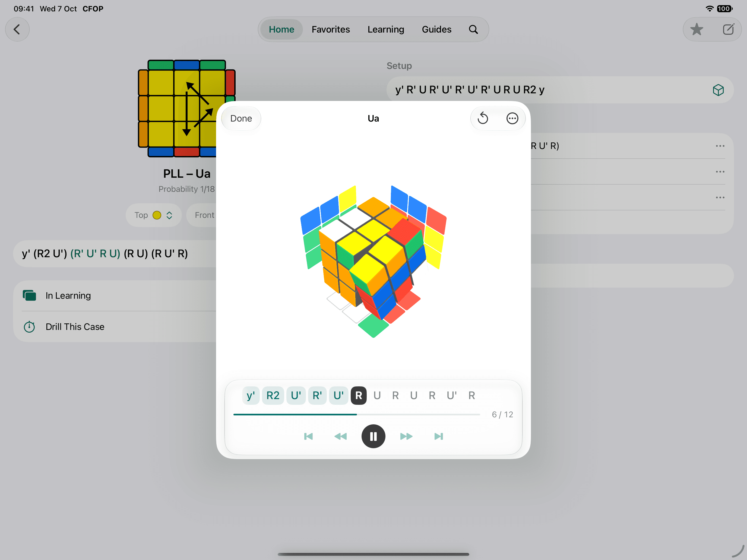Open the Top color dropdown

coord(154,215)
